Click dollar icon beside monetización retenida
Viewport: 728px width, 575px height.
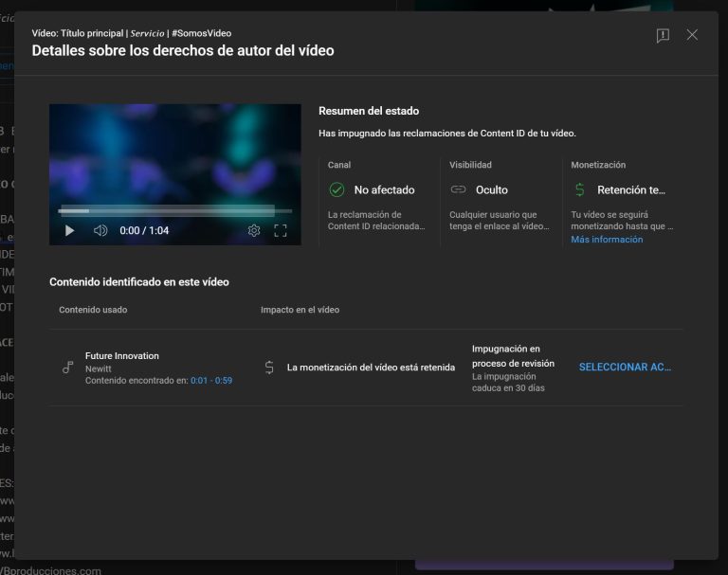(x=269, y=368)
